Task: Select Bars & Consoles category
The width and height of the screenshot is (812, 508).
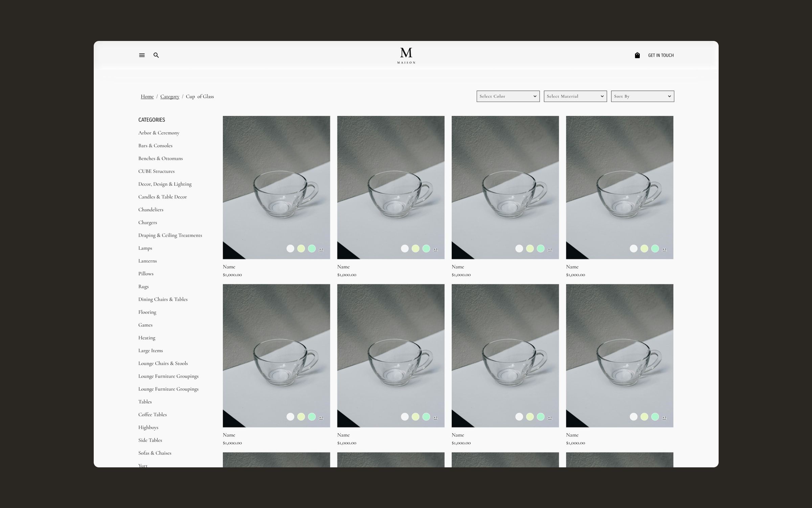Action: [x=155, y=146]
